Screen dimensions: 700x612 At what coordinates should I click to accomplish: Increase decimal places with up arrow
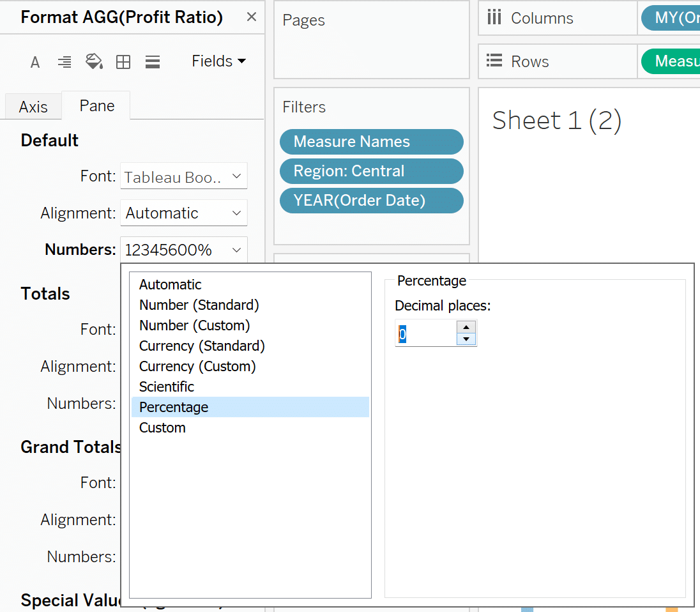pyautogui.click(x=467, y=327)
